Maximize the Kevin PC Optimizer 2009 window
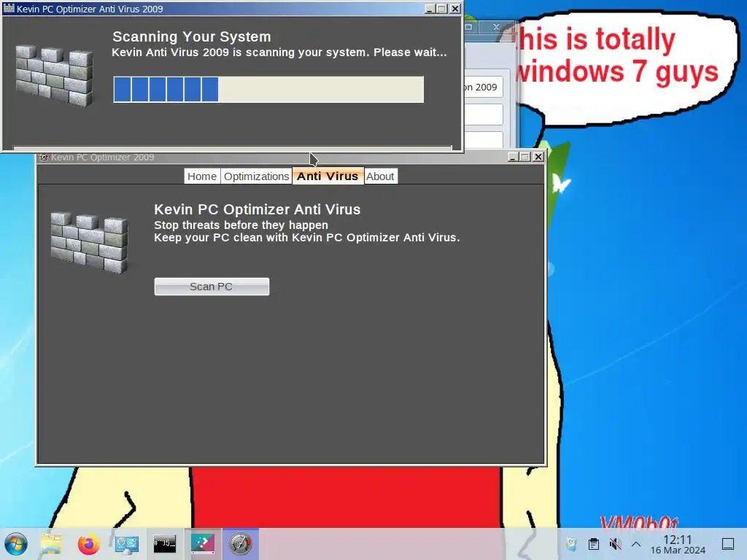Image resolution: width=747 pixels, height=560 pixels. [525, 157]
